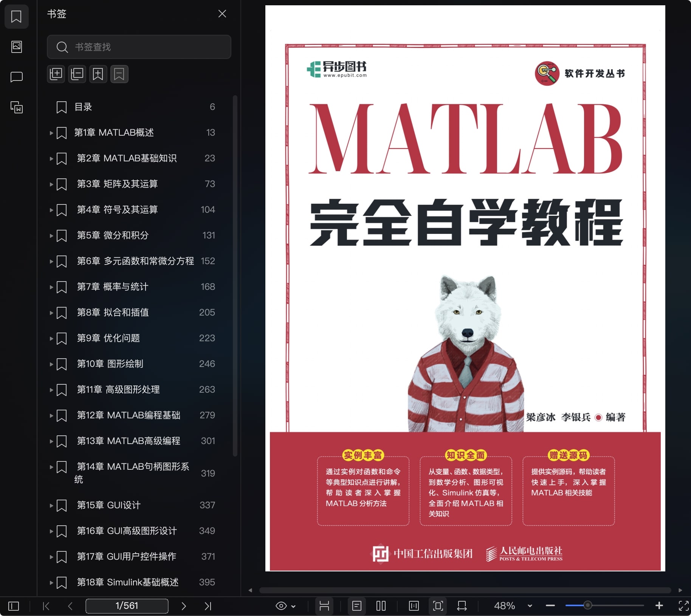
Task: Click page number 104 in bookmarks
Action: pos(208,210)
